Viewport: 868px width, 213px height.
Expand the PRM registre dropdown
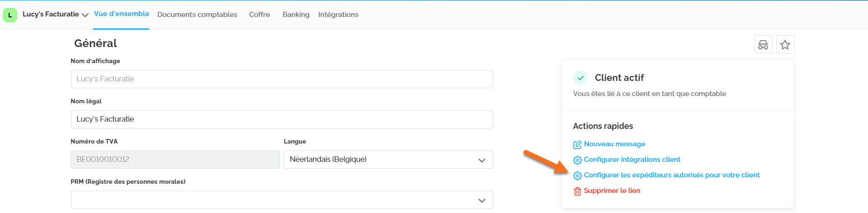coord(281,200)
